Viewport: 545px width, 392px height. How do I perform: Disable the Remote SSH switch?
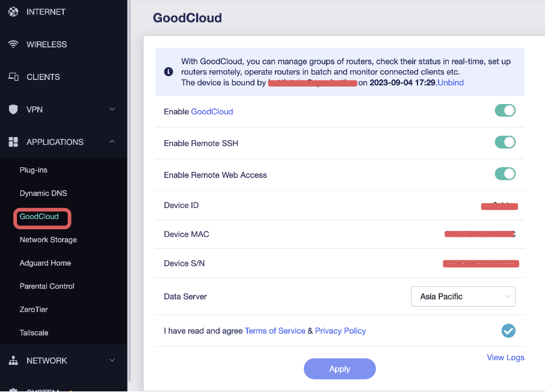coord(505,142)
